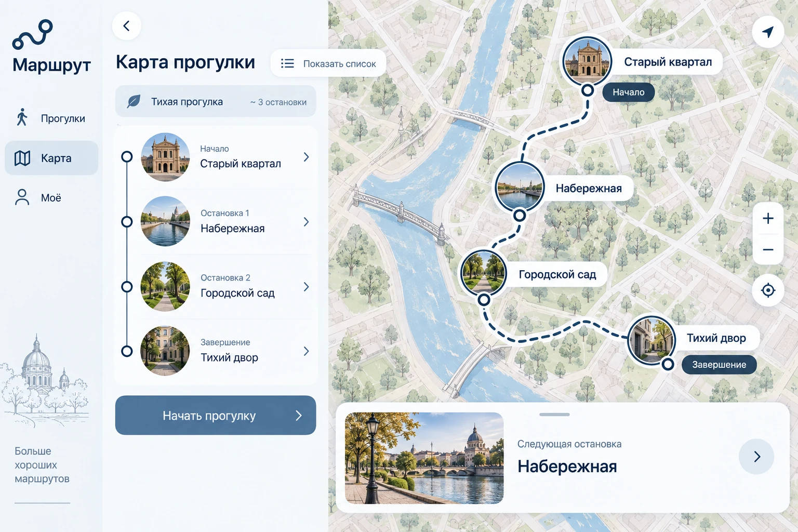Open the Прогулки section
The width and height of the screenshot is (798, 532).
pyautogui.click(x=51, y=118)
